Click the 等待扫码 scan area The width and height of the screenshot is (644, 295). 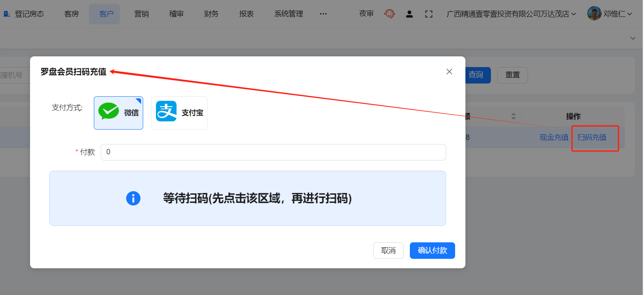[x=247, y=198]
